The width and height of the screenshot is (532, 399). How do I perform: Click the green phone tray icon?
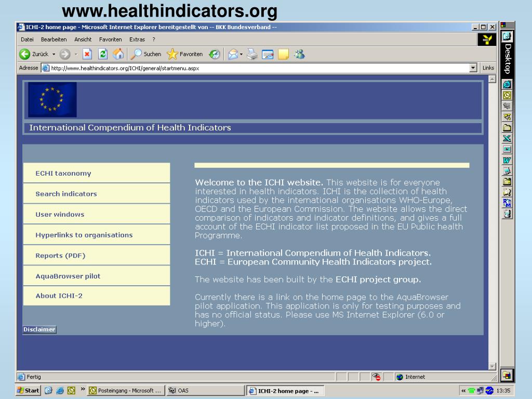point(471,391)
